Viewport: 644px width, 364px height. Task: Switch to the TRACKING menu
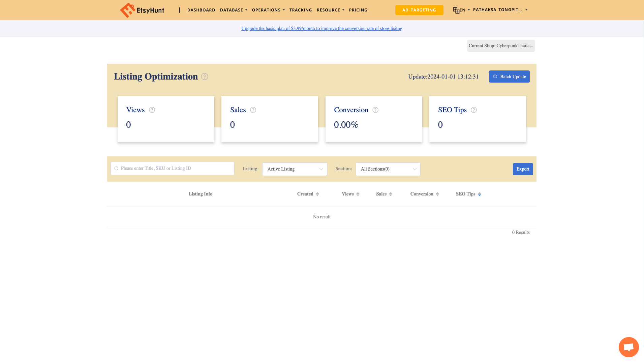coord(301,10)
